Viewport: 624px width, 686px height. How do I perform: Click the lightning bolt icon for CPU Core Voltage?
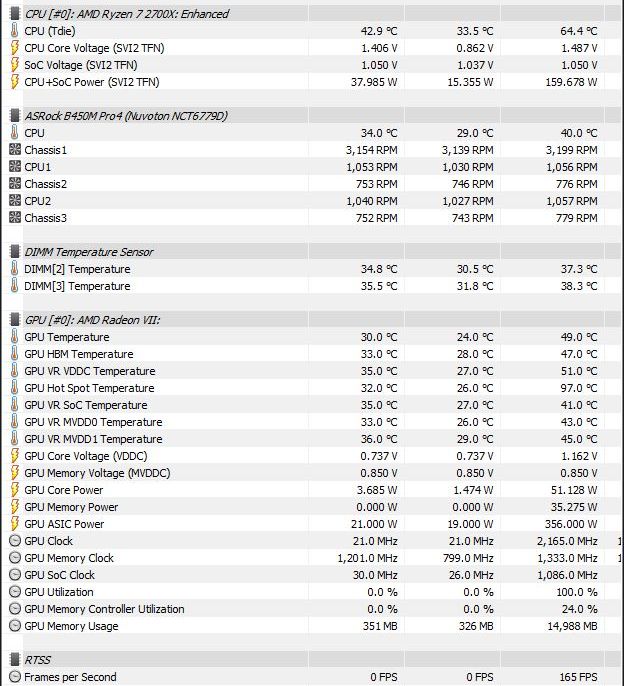[14, 48]
